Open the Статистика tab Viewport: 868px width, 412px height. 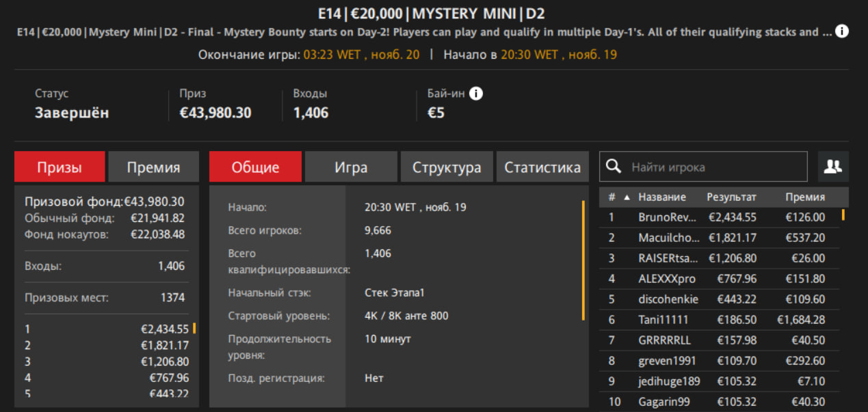pyautogui.click(x=542, y=167)
